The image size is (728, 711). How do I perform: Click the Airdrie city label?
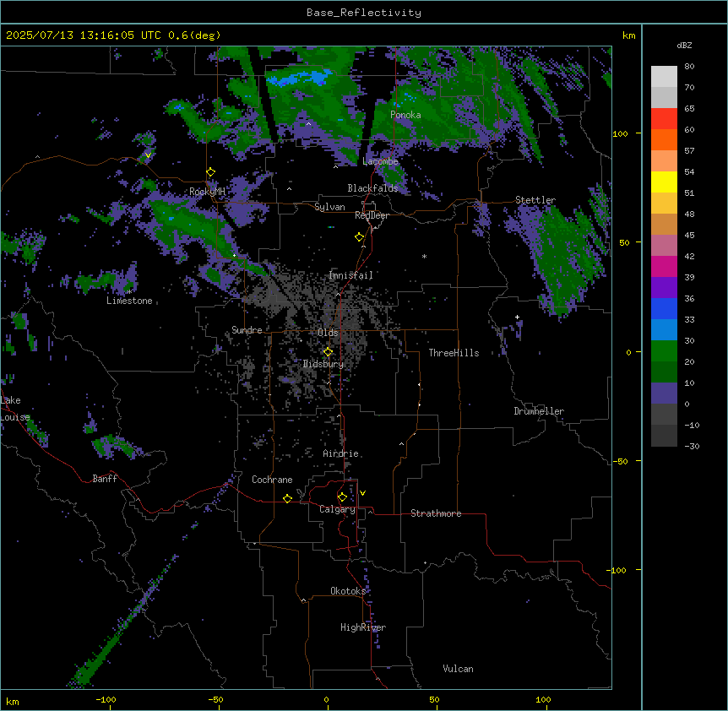(340, 453)
